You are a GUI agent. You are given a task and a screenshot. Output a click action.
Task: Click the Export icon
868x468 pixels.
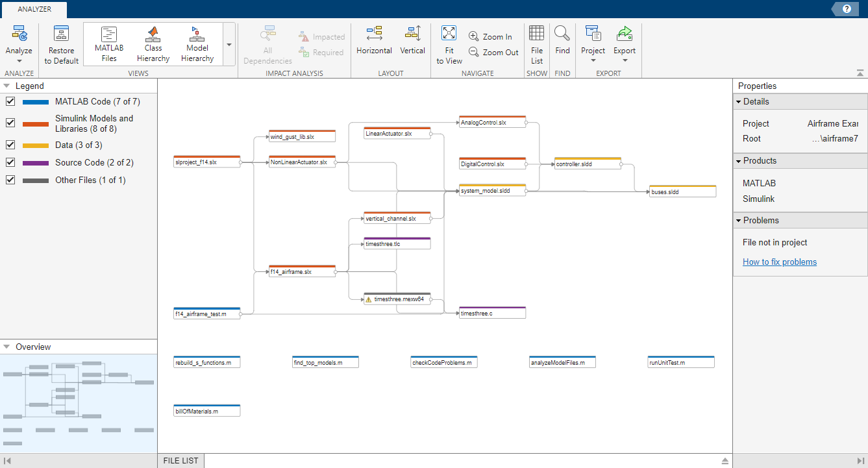(625, 34)
